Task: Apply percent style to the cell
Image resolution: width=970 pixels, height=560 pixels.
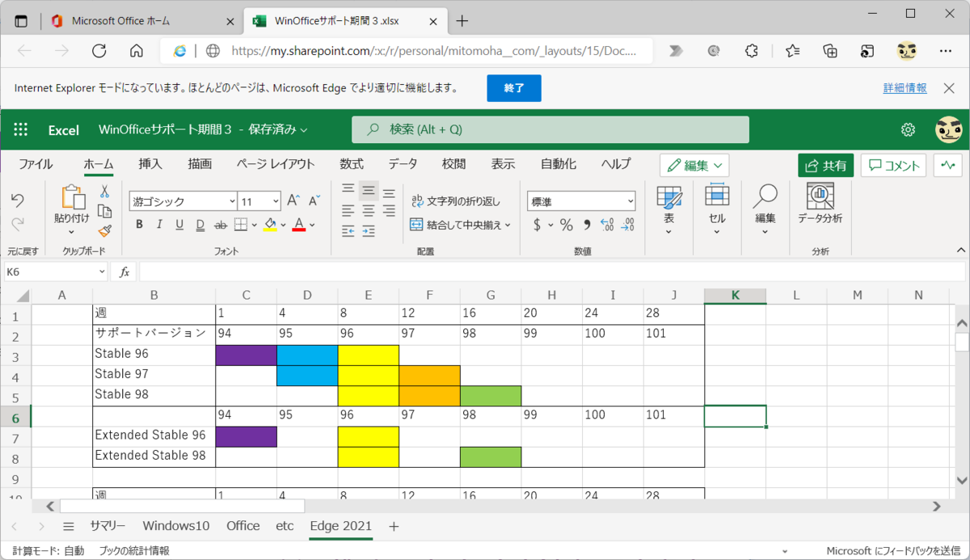Action: [x=566, y=225]
